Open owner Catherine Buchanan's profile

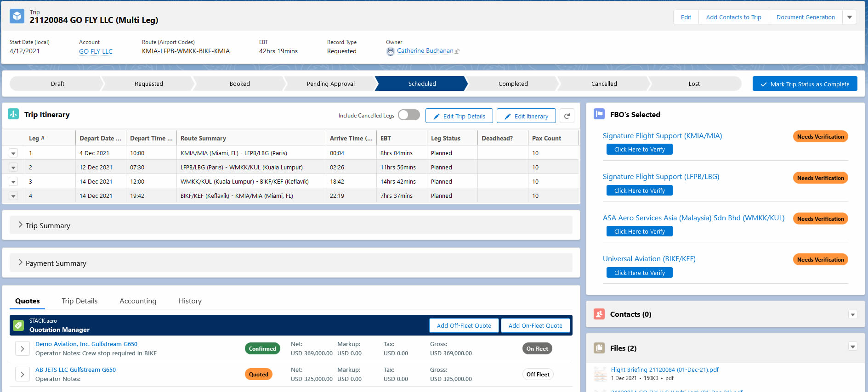425,51
